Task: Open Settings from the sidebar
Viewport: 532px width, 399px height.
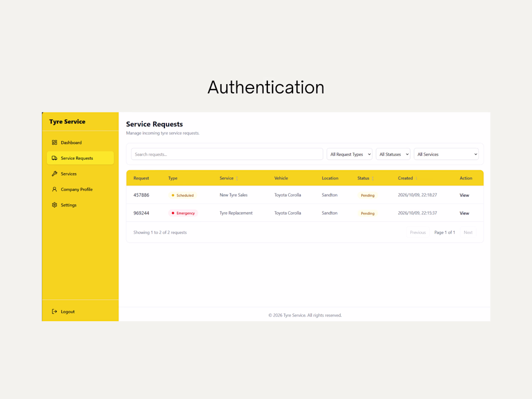Action: [80, 205]
